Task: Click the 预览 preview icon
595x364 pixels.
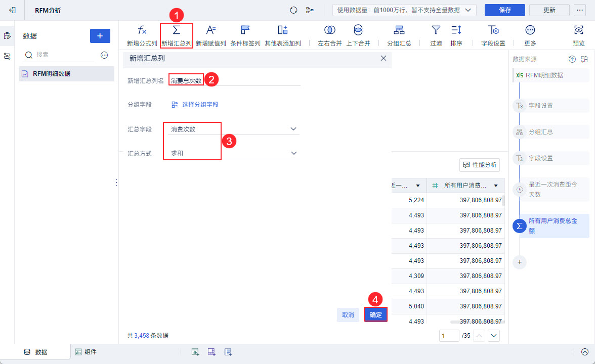Action: (x=579, y=30)
